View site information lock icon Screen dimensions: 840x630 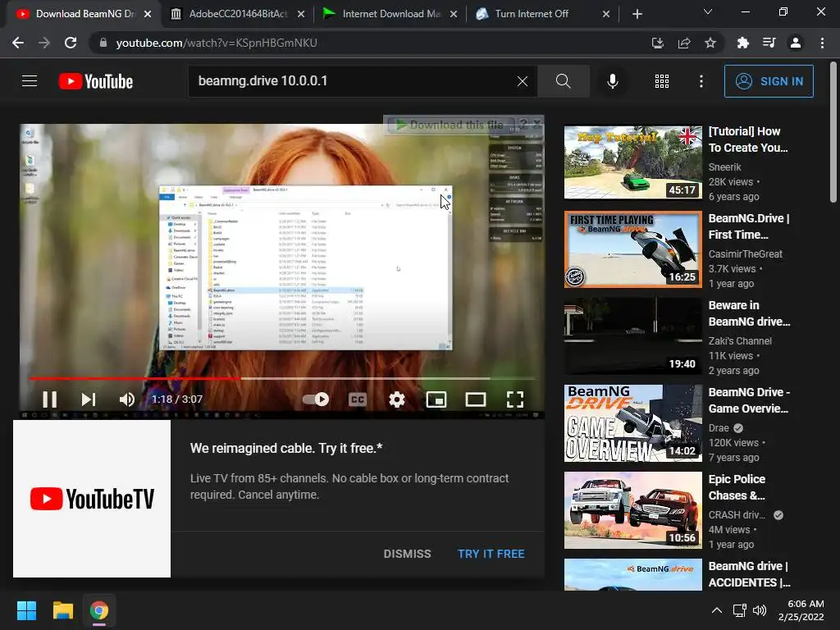pyautogui.click(x=103, y=43)
